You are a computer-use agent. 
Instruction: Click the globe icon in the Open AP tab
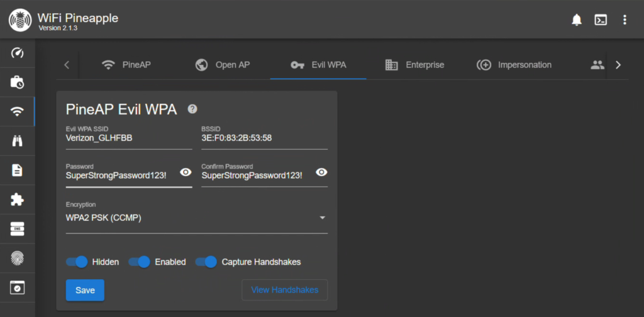click(201, 65)
